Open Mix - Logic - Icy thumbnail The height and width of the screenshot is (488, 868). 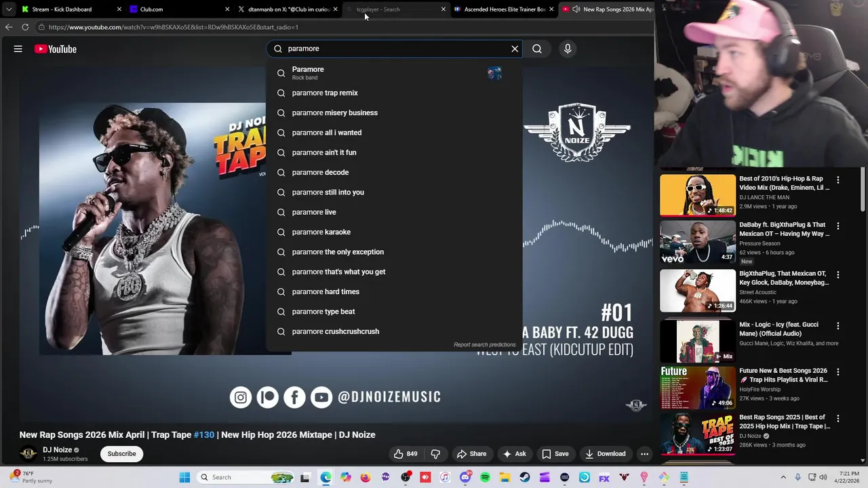698,341
